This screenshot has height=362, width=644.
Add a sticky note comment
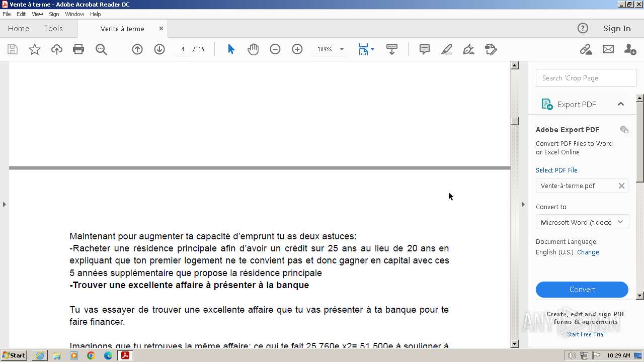coord(425,49)
